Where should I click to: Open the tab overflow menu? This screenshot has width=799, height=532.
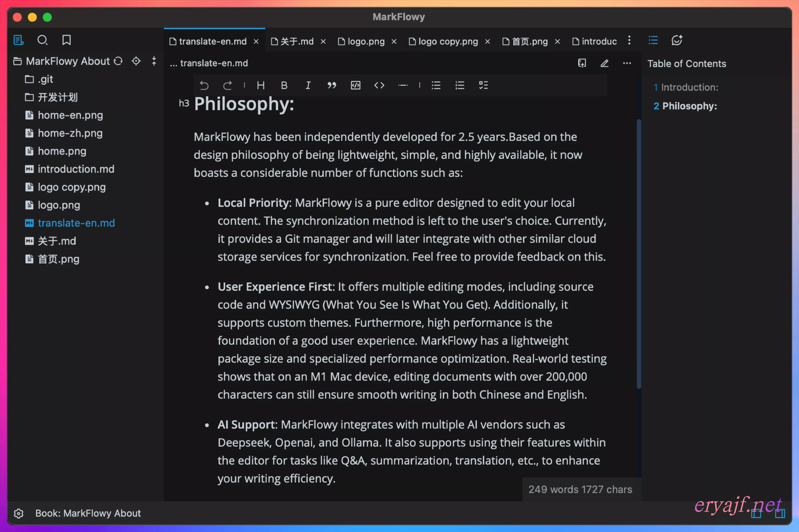click(x=629, y=40)
